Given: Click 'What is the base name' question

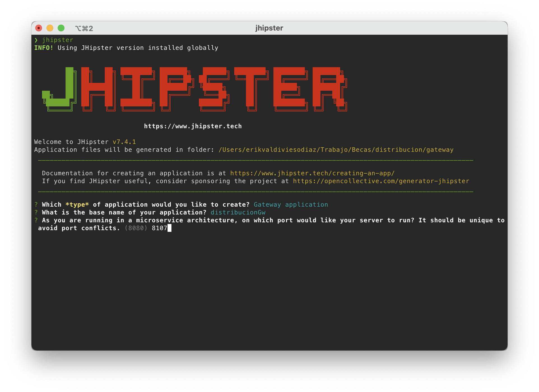Looking at the screenshot, I should click(124, 213).
